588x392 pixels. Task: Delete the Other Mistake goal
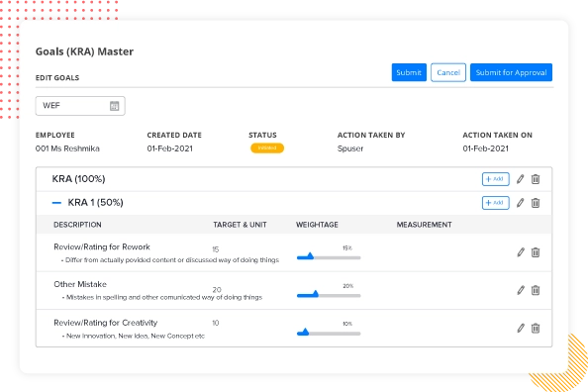pos(536,290)
